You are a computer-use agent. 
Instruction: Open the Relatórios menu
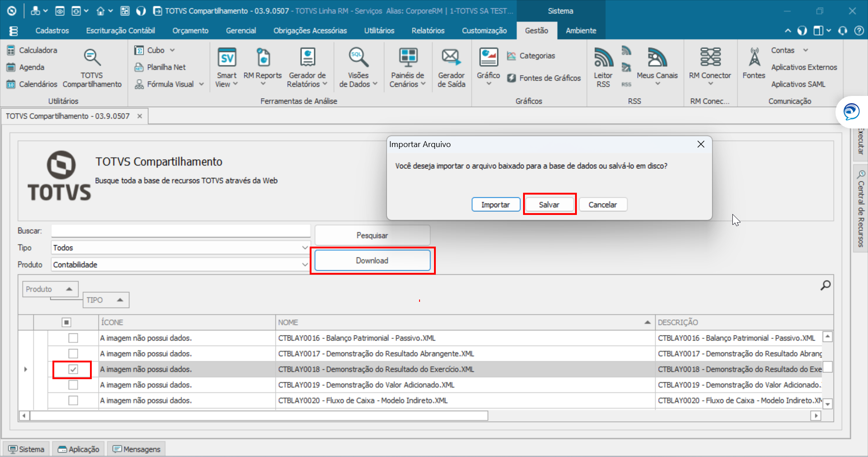[428, 31]
